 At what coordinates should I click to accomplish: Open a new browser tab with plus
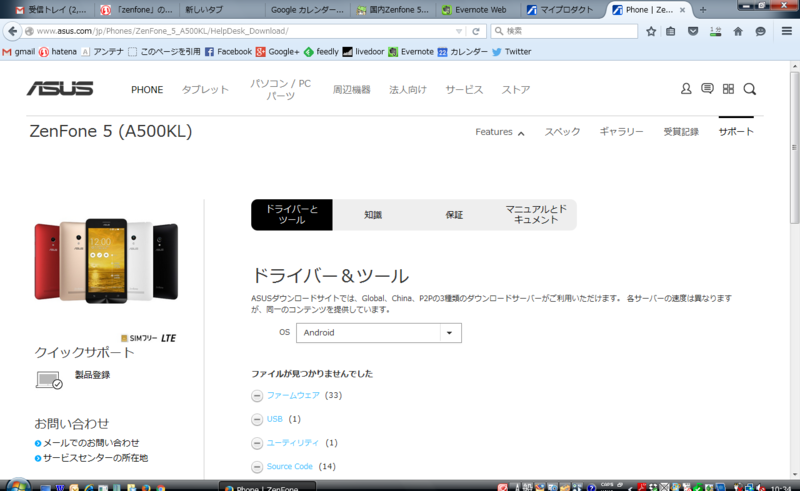click(703, 10)
